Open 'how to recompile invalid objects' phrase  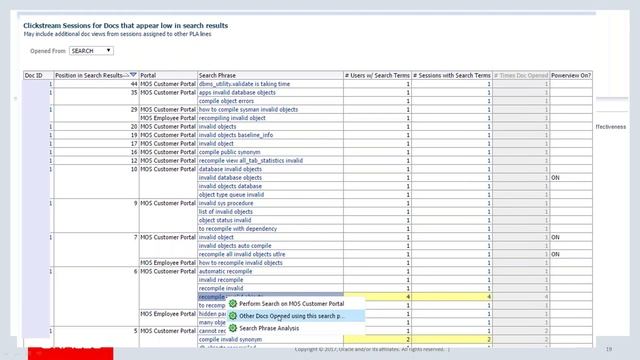click(x=240, y=263)
